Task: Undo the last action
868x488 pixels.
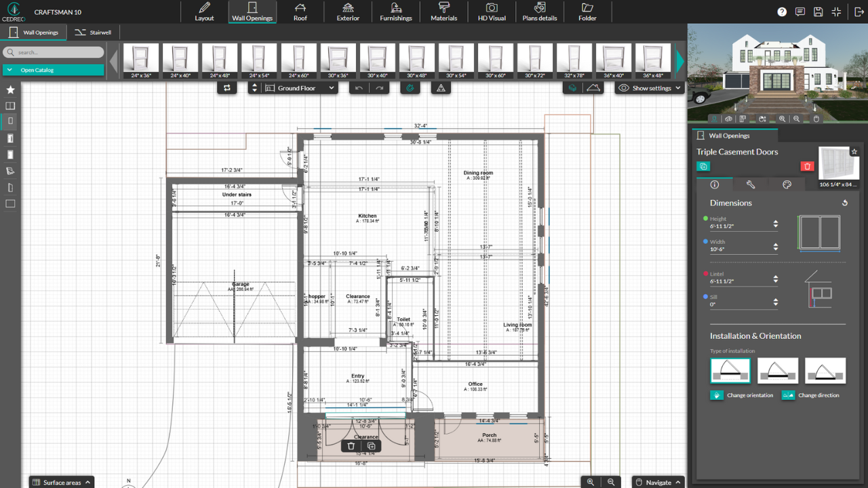Action: (358, 87)
